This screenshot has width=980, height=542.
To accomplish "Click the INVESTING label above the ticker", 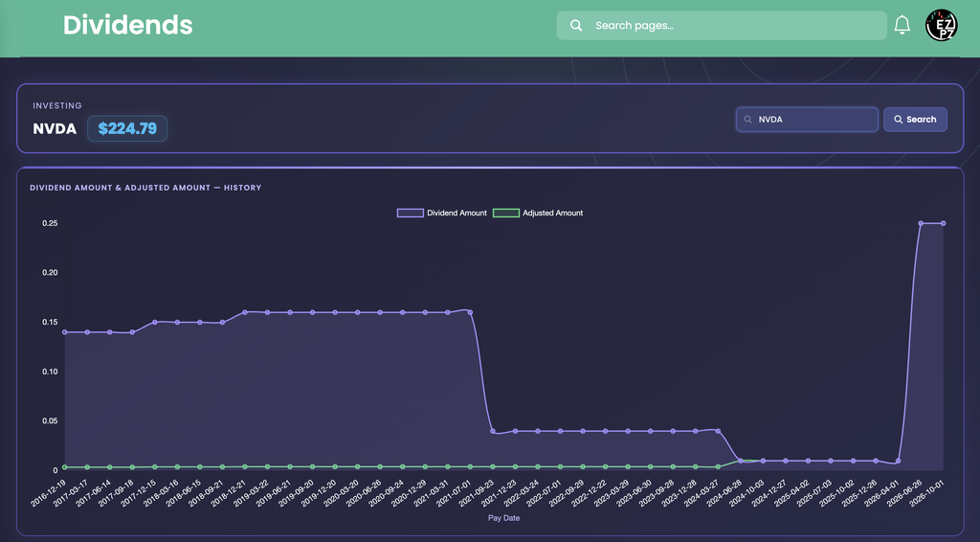I will (57, 105).
